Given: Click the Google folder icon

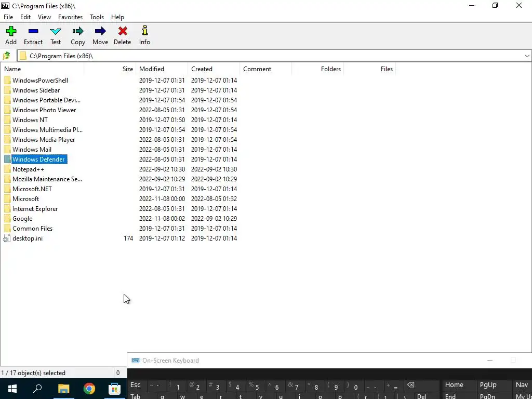Looking at the screenshot, I should [7, 219].
